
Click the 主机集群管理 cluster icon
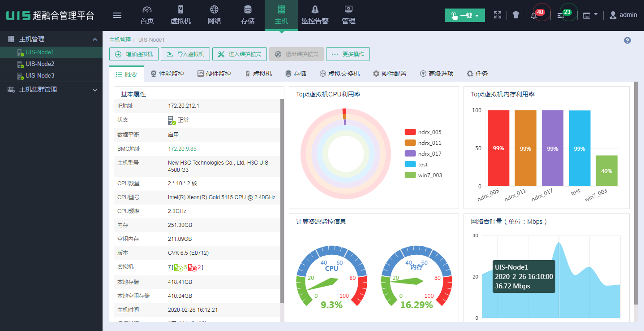click(11, 90)
